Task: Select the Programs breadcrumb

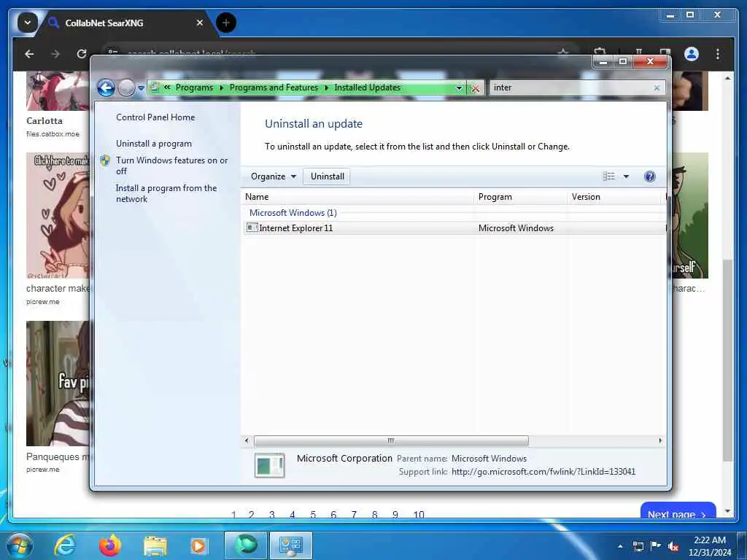Action: point(194,87)
